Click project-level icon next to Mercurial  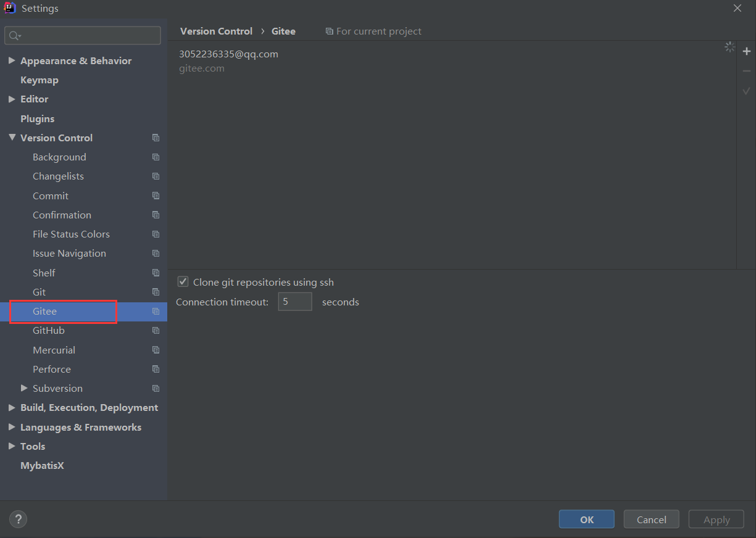pos(156,350)
